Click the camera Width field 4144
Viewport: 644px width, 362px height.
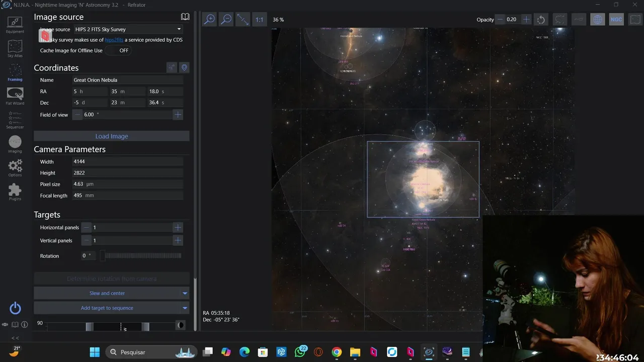point(128,162)
